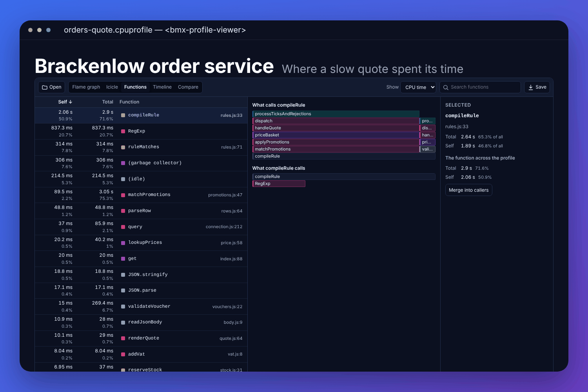
Task: Select the (garbage collector) row
Action: (141, 163)
